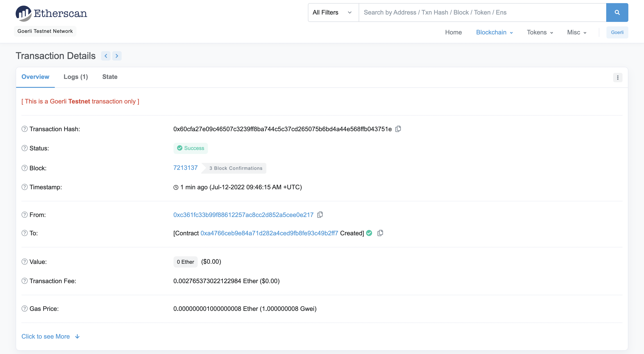This screenshot has height=354, width=644.
Task: Open the From address link
Action: [x=243, y=215]
